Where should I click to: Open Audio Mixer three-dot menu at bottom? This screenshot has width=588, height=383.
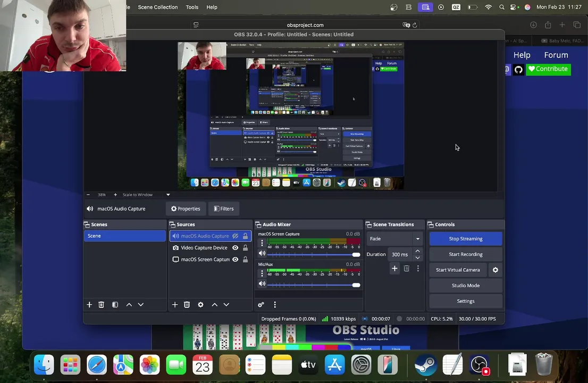coord(275,305)
